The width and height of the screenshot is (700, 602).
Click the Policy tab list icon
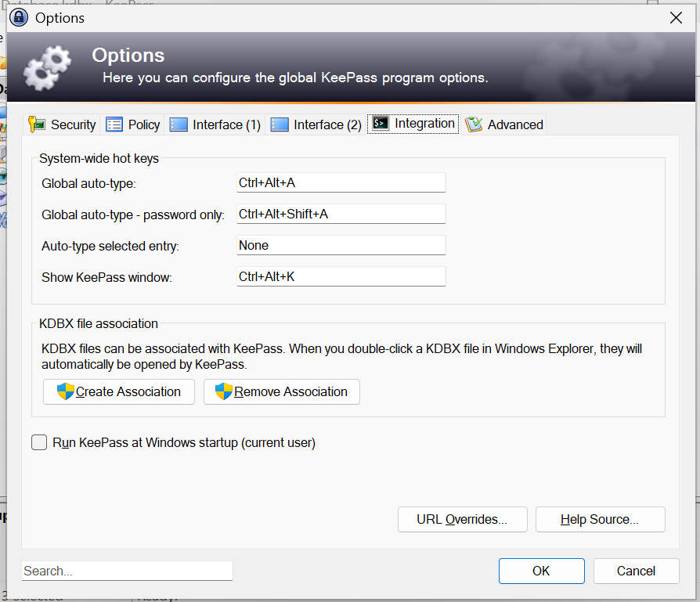(114, 124)
